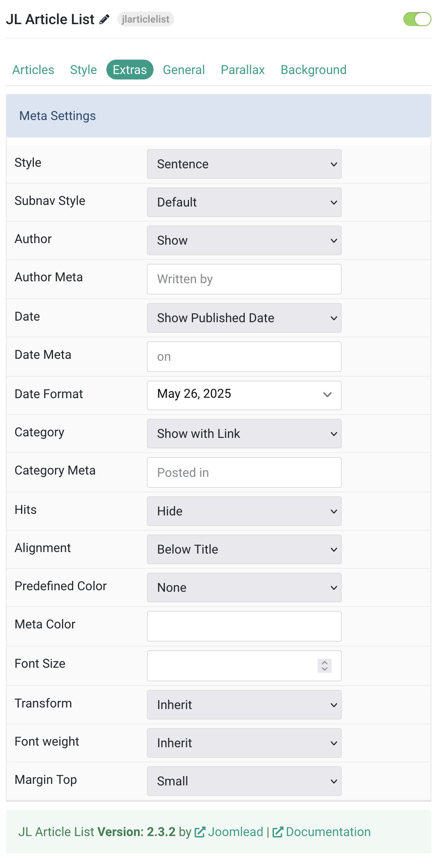Toggle the JL Article List enable switch

417,19
